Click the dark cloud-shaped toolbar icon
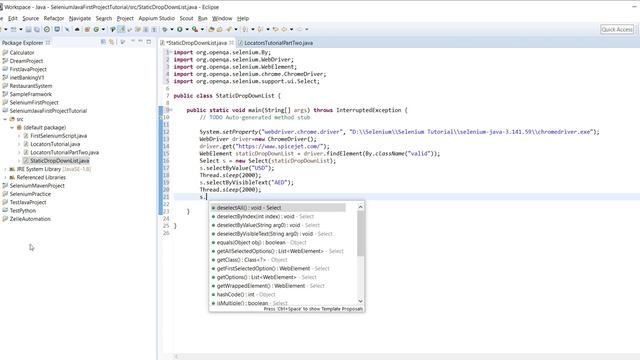Image resolution: width=640 pixels, height=360 pixels. click(x=77, y=29)
